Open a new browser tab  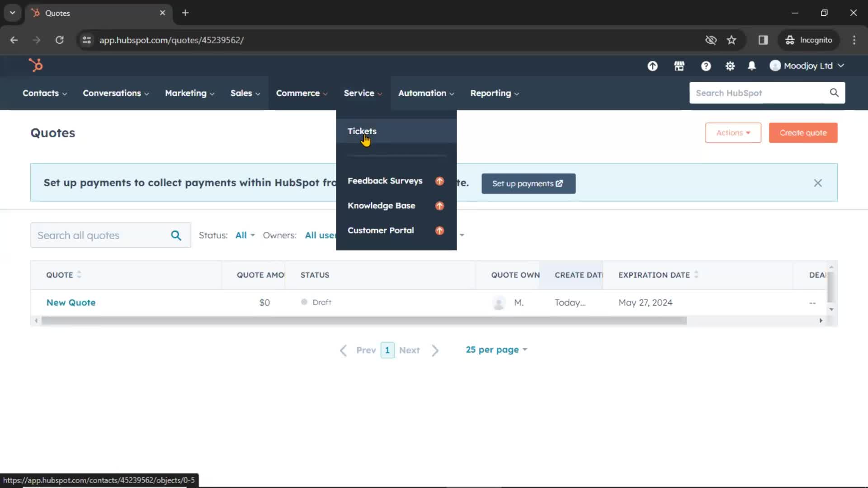coord(185,13)
